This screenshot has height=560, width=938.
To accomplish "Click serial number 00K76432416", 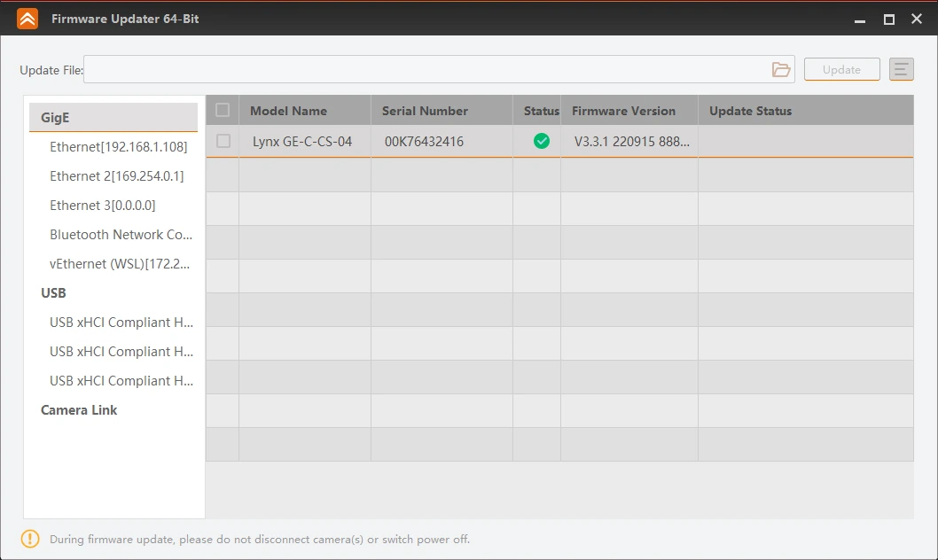I will click(424, 142).
